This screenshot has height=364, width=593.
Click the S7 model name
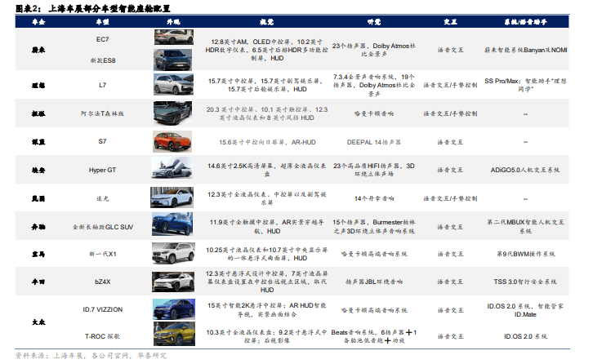click(x=102, y=141)
